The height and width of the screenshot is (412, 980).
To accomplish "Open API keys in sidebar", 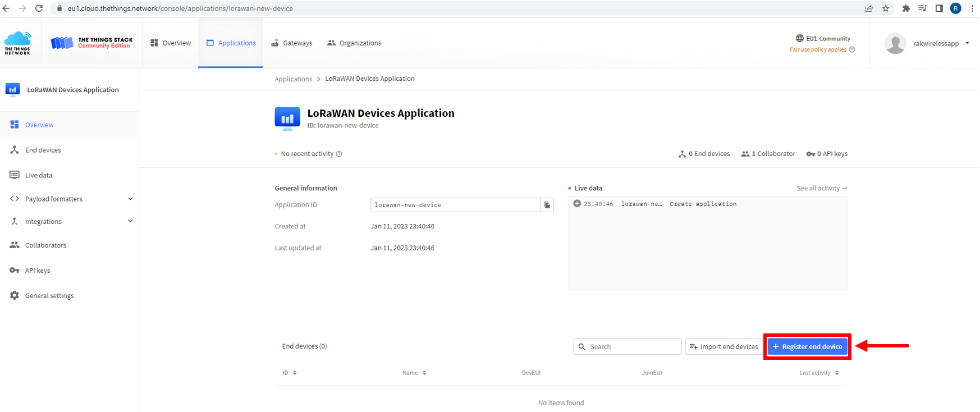I will pyautogui.click(x=69, y=271).
